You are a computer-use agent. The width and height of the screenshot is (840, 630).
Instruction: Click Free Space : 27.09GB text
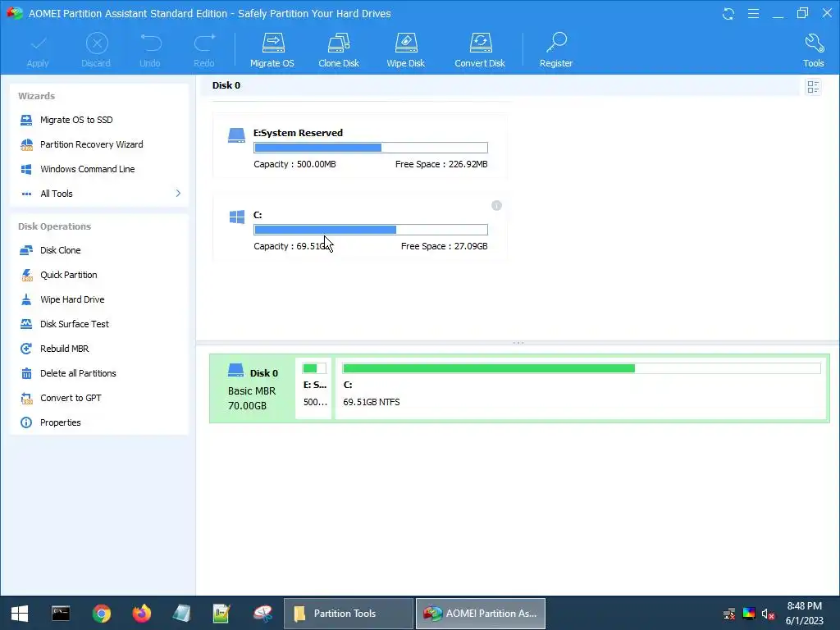[444, 246]
